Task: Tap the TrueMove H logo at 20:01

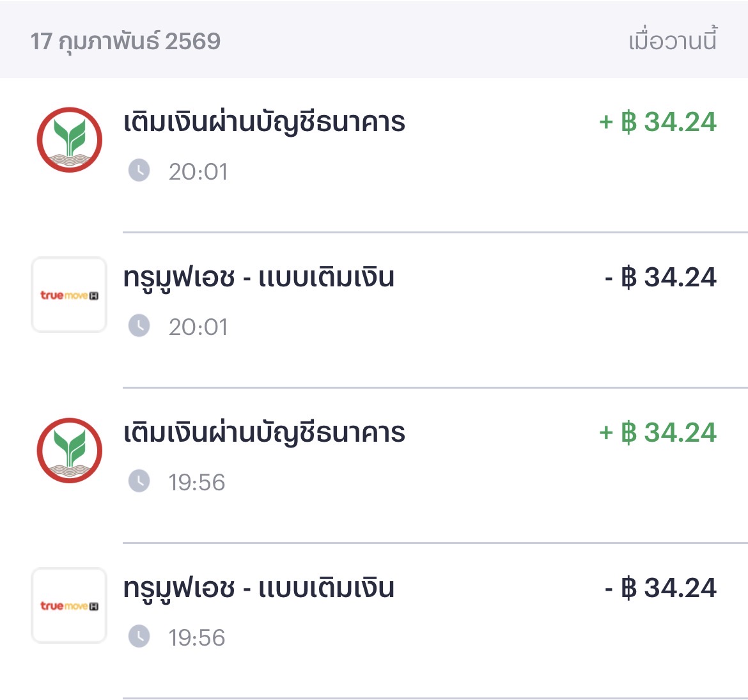Action: point(69,295)
